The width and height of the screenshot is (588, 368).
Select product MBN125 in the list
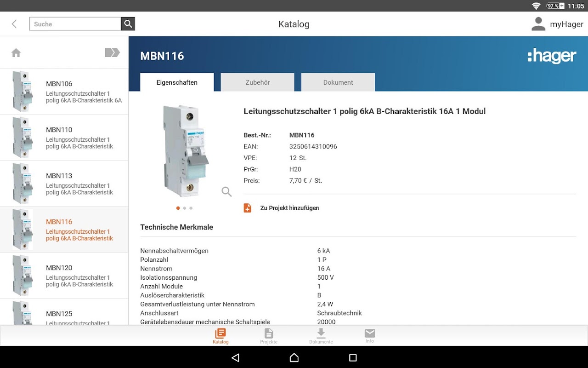point(64,312)
